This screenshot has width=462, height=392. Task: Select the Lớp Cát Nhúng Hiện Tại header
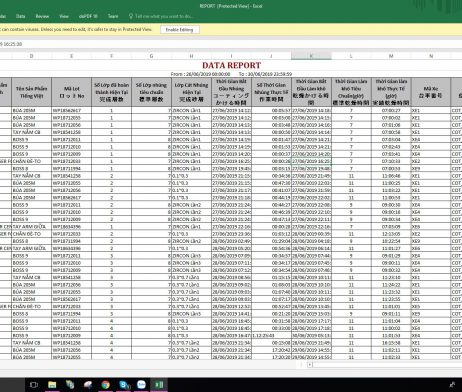pyautogui.click(x=191, y=92)
